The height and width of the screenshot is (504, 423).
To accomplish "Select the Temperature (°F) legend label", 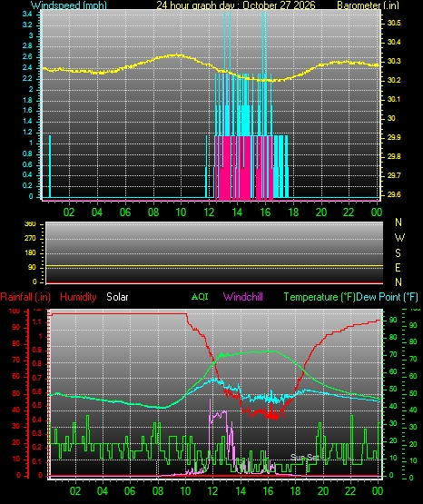I will 320,297.
